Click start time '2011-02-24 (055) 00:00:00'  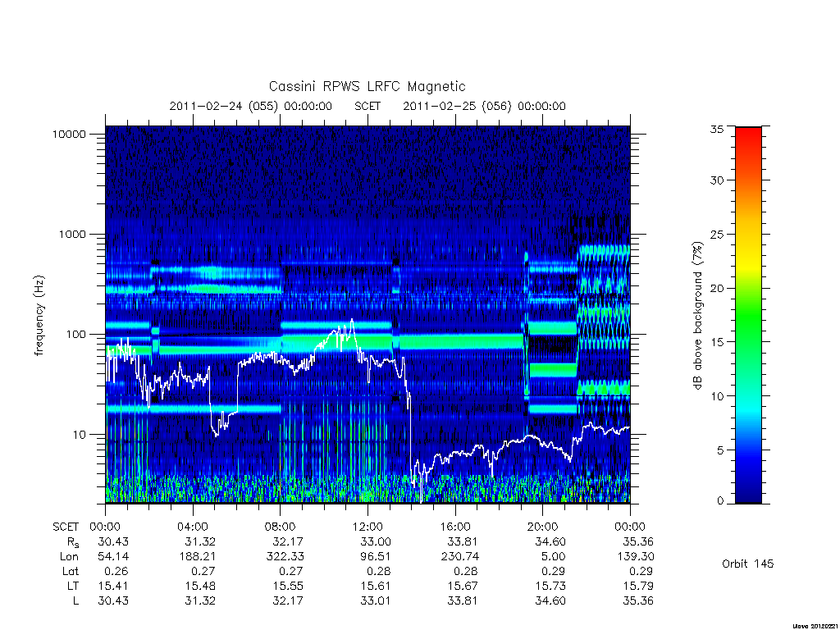pos(251,106)
